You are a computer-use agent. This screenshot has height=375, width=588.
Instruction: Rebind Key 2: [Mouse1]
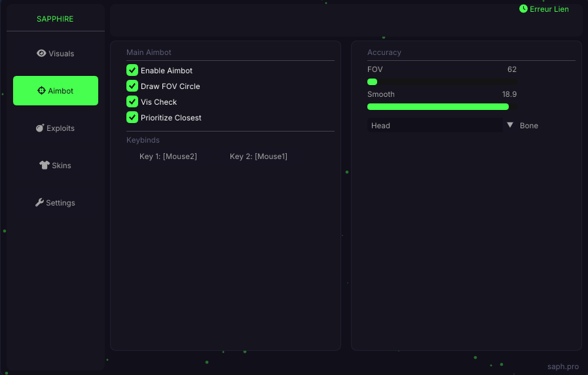click(259, 156)
